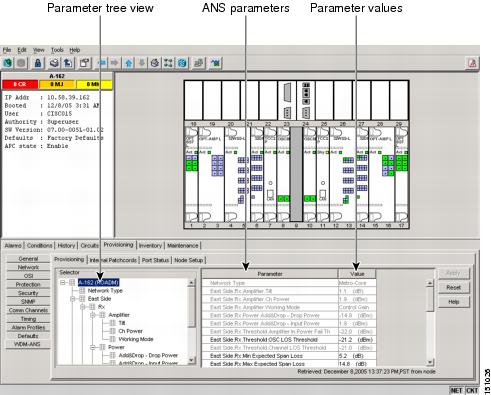Viewport: 491px width, 395px height.
Task: Click the go-up home arrow icon
Action: (x=129, y=63)
